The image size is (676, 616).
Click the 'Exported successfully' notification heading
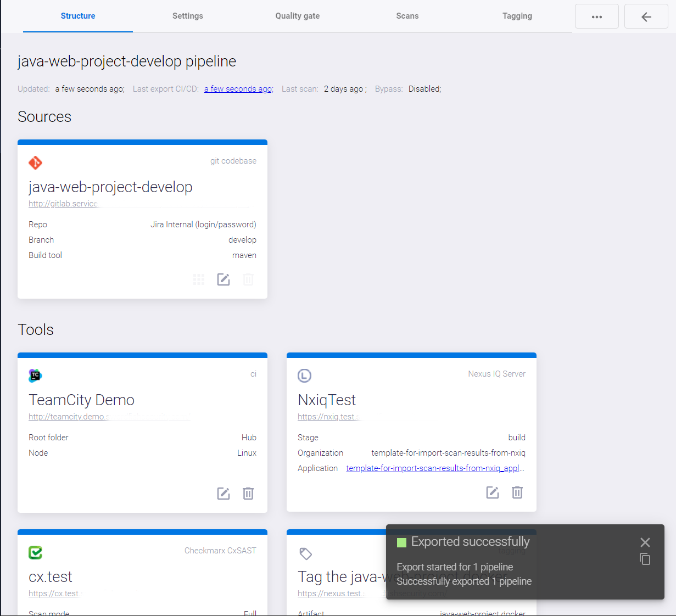coord(471,542)
